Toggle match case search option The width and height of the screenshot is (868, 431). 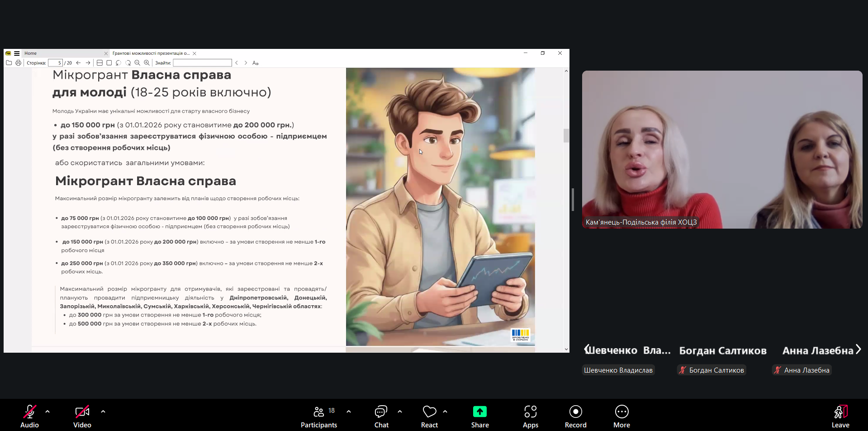[255, 63]
